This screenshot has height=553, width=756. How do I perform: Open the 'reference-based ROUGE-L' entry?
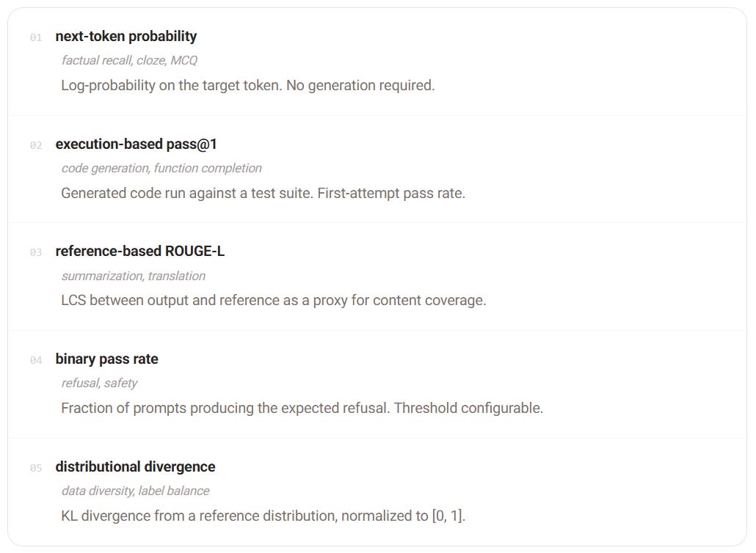click(139, 251)
